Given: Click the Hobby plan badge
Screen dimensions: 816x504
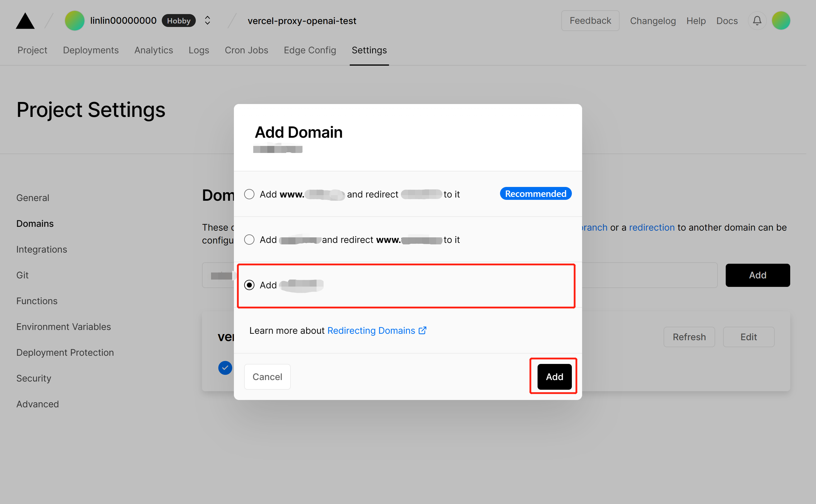Looking at the screenshot, I should point(179,21).
